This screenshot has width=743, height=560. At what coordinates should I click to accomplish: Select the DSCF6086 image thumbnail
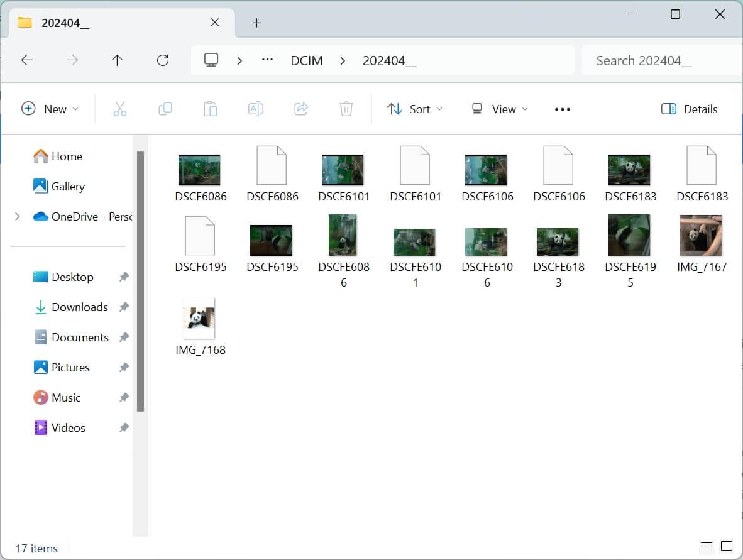[199, 170]
